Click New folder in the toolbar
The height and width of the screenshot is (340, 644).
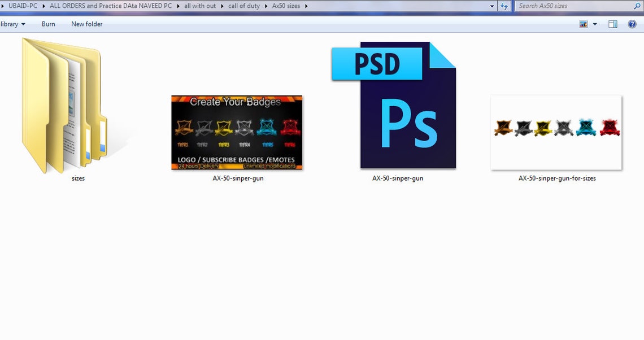coord(86,24)
